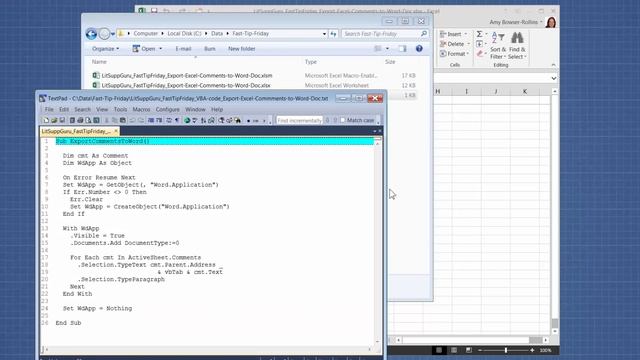Click the Back arrow in the Explorer window
Screen dimensions: 640x360
click(91, 34)
